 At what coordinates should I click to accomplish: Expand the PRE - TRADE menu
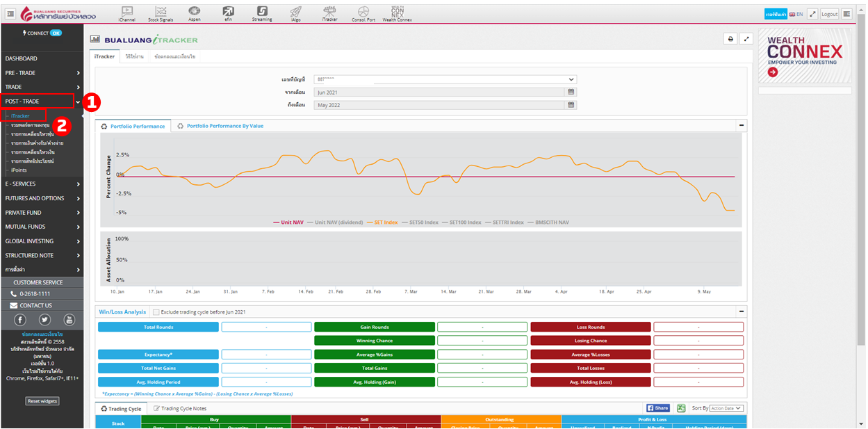(42, 72)
